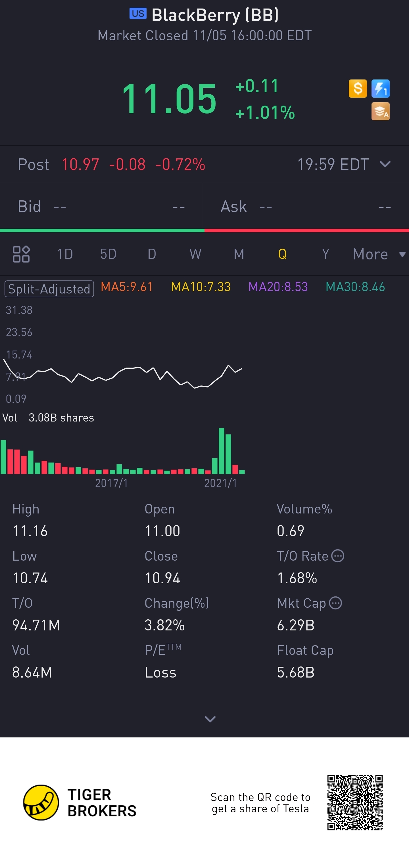Viewport: 409px width, 868px height.
Task: Tap the 0.09 price axis label
Action: point(16,399)
